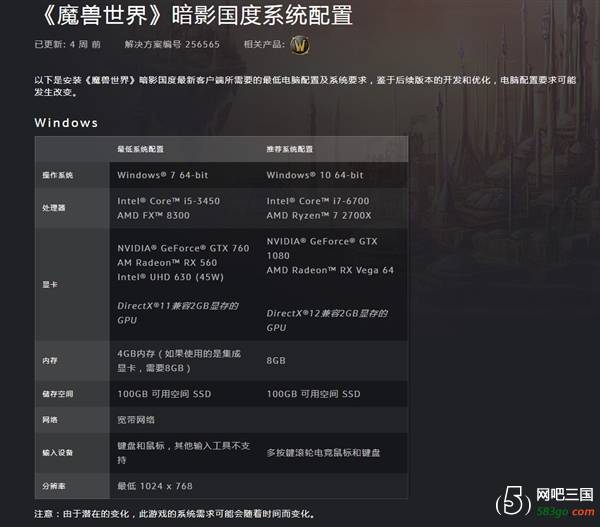Click the '内存' row label

coord(50,361)
